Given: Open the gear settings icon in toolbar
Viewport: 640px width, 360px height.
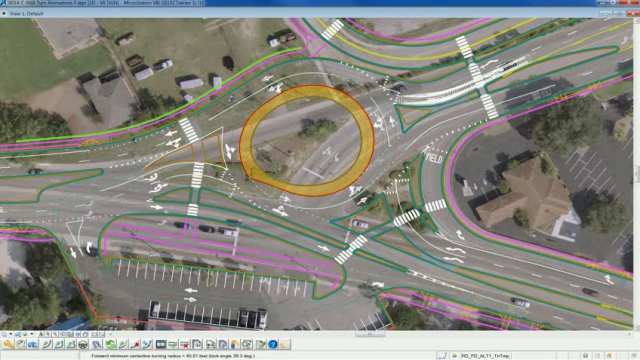Looking at the screenshot, I should tap(247, 344).
